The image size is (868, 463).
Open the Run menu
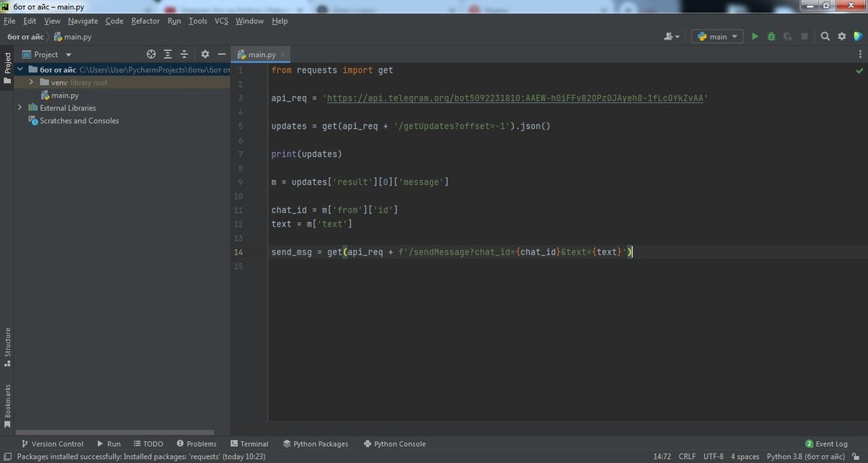point(174,21)
